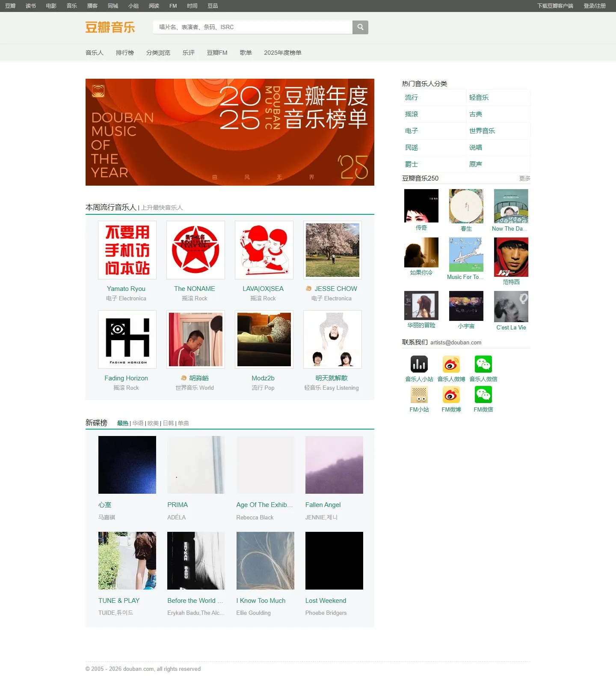The height and width of the screenshot is (676, 616).
Task: Focus the album search input field
Action: [252, 27]
